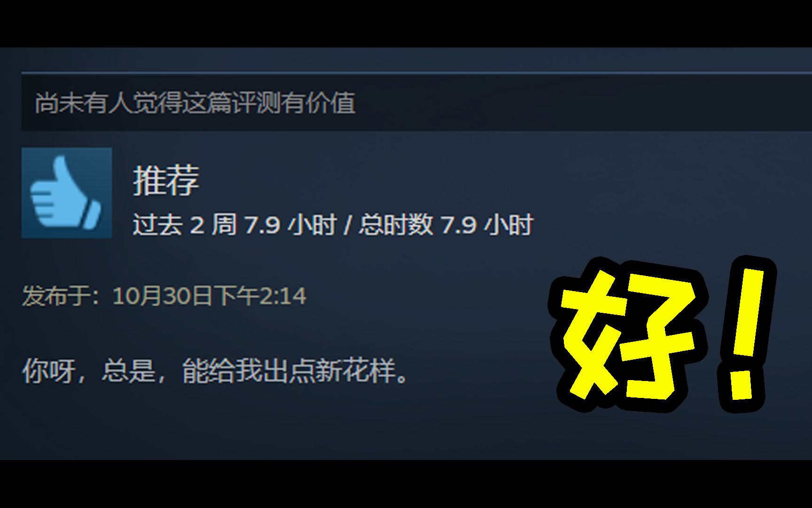The width and height of the screenshot is (812, 508).
Task: Click the review body text 你呀，总是
Action: (x=89, y=371)
